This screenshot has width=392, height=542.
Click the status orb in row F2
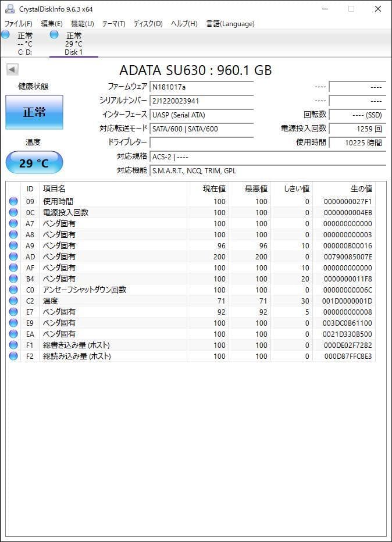(13, 356)
